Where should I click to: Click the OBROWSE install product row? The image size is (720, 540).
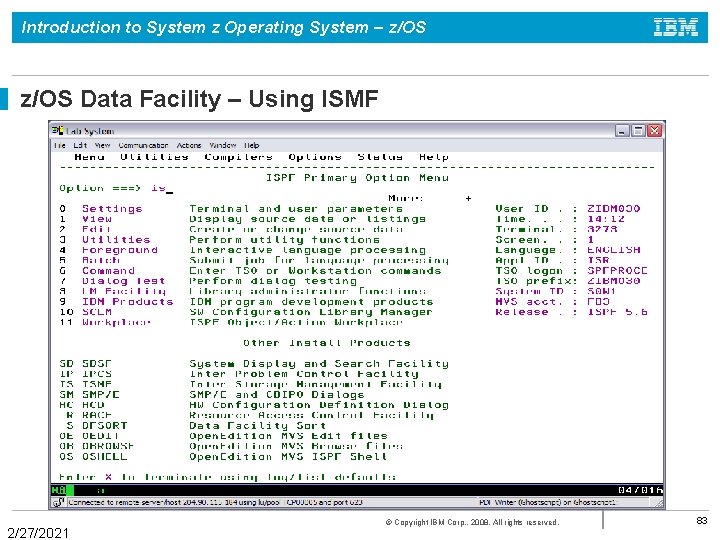click(x=231, y=446)
